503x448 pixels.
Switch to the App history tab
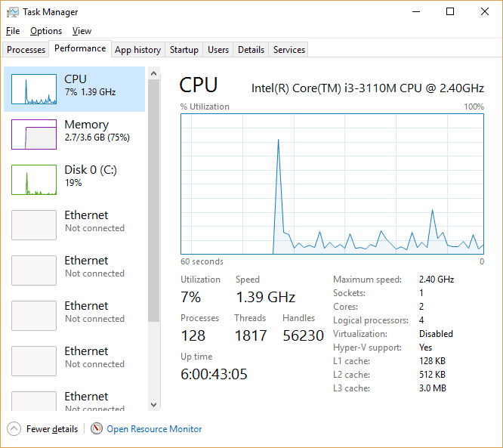pos(138,50)
